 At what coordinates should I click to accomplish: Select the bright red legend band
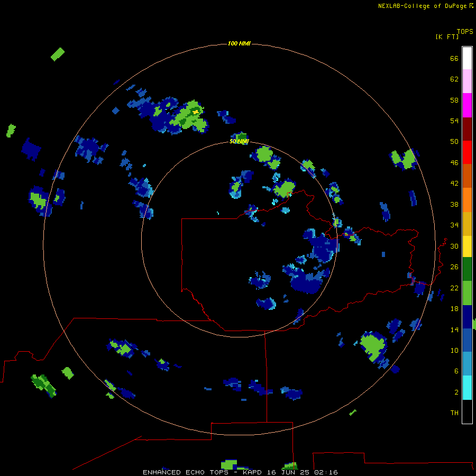pyautogui.click(x=467, y=152)
